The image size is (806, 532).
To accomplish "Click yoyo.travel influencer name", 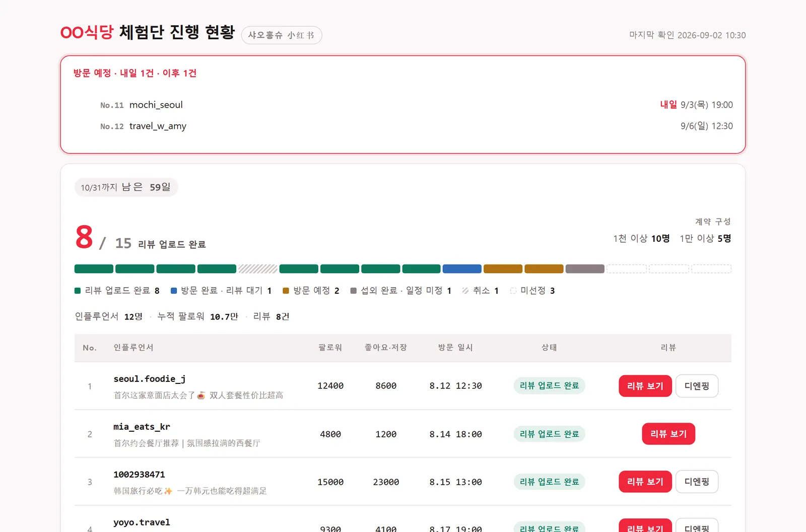I will pyautogui.click(x=142, y=522).
